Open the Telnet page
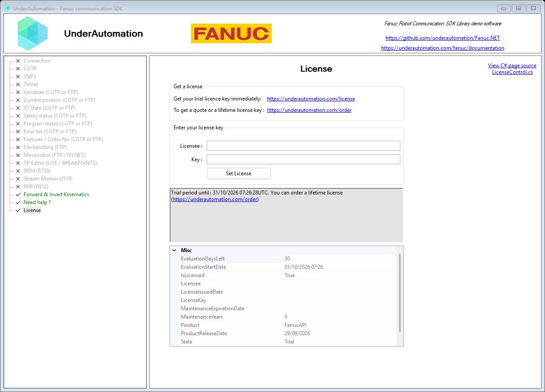Image resolution: width=545 pixels, height=392 pixels. click(x=31, y=84)
